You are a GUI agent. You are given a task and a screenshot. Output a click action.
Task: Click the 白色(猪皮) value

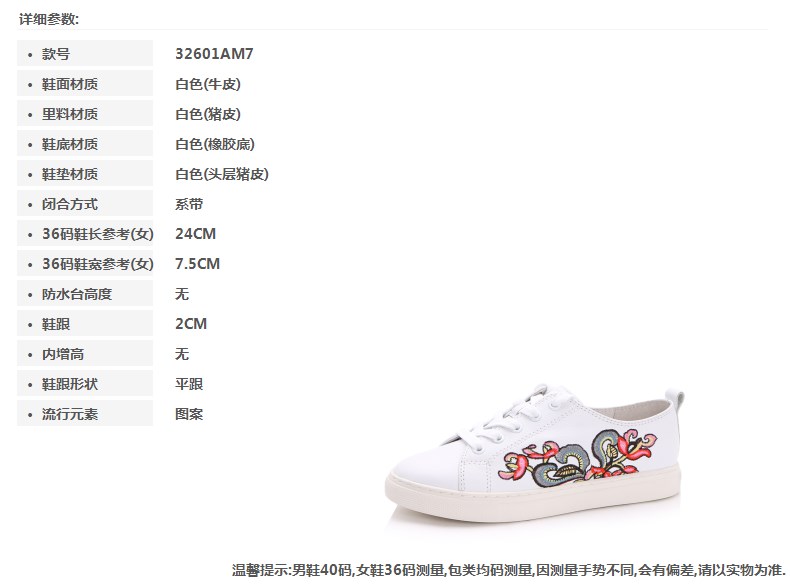208,114
